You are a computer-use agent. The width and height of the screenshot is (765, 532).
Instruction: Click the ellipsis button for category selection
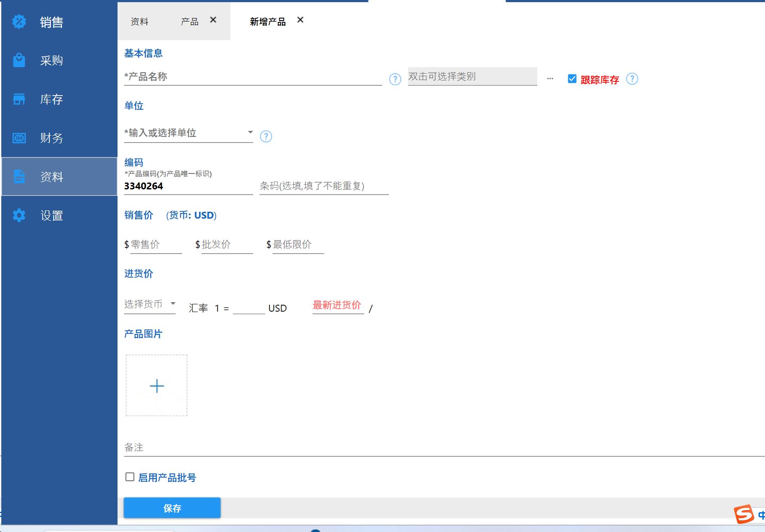550,78
